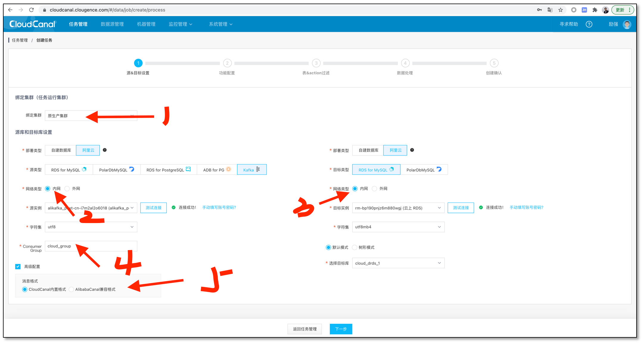This screenshot has height=346, width=644.
Task: Choose AlibabaCanal兼容格式 message format
Action: [71, 289]
